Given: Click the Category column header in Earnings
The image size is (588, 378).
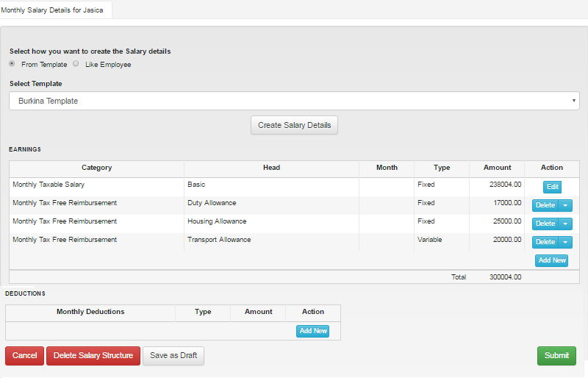Looking at the screenshot, I should click(97, 168).
